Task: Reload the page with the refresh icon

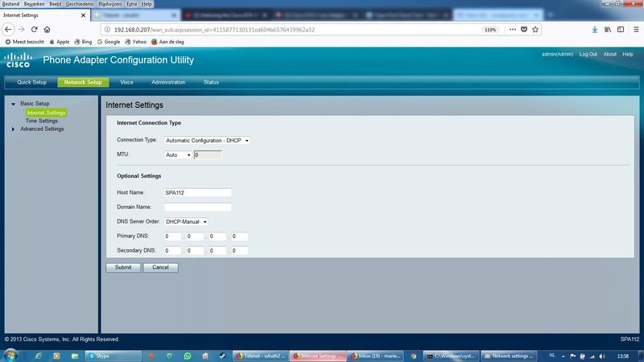Action: pyautogui.click(x=35, y=29)
